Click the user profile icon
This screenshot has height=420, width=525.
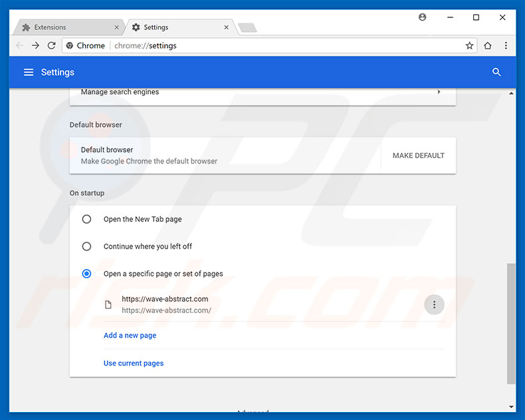click(x=423, y=17)
